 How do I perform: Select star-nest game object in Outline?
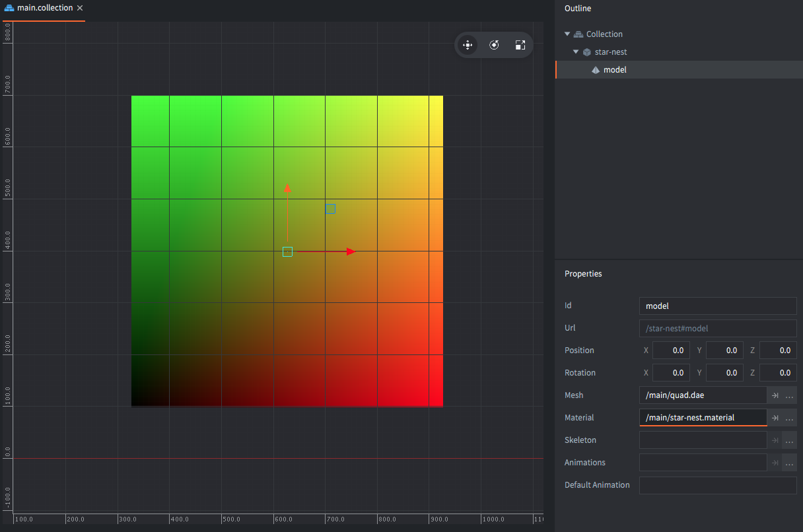pos(610,51)
